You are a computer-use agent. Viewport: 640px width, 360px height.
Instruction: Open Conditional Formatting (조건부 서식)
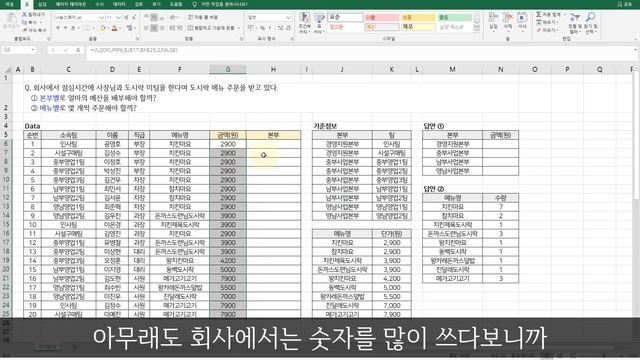coord(304,23)
